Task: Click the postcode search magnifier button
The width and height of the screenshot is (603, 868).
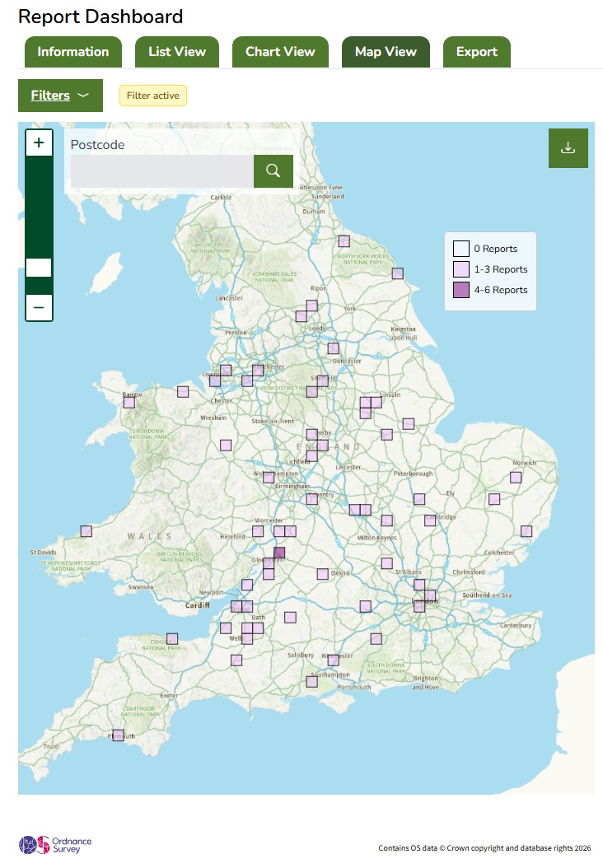Action: [273, 171]
